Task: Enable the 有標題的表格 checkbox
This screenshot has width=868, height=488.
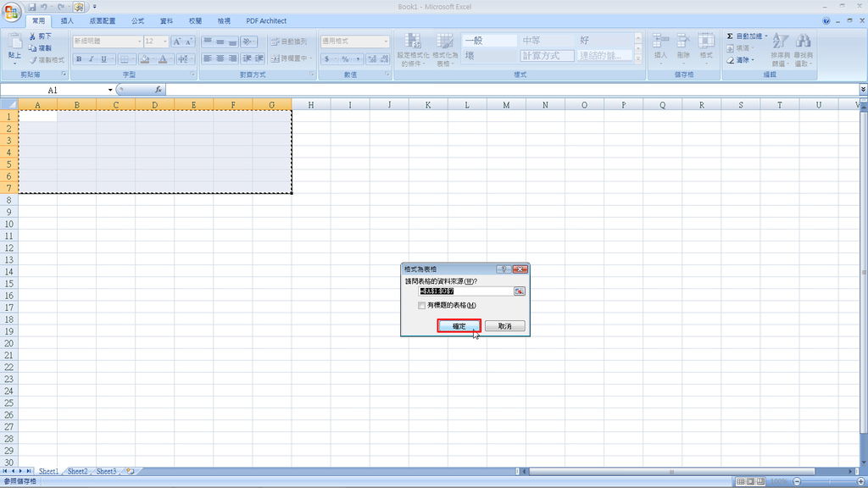Action: (422, 305)
